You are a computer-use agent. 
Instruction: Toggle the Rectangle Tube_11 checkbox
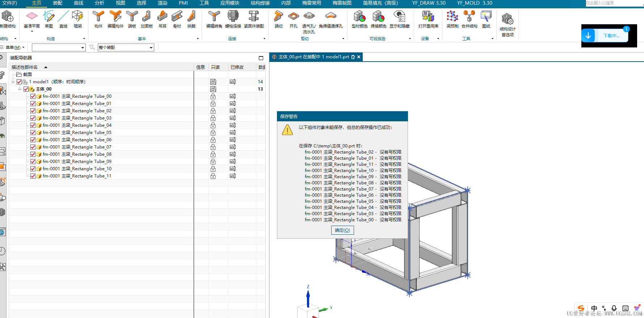(x=33, y=176)
